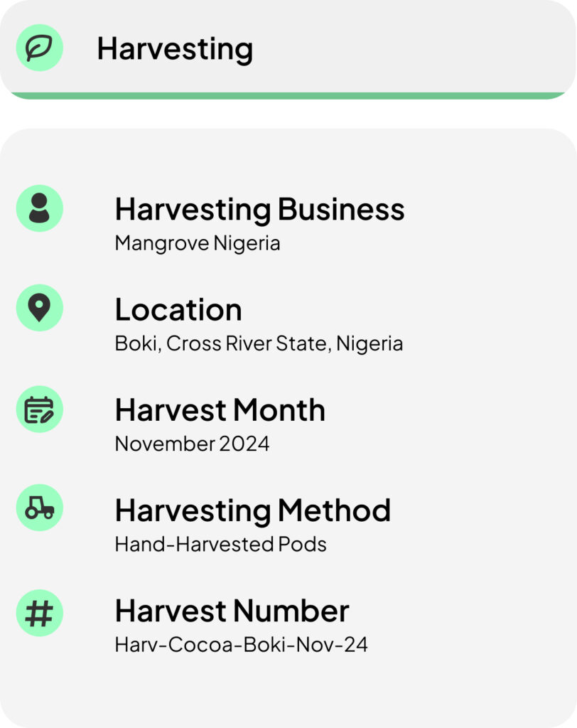Click the leaf icon beside Harvesting
The width and height of the screenshot is (577, 728).
pyautogui.click(x=40, y=48)
